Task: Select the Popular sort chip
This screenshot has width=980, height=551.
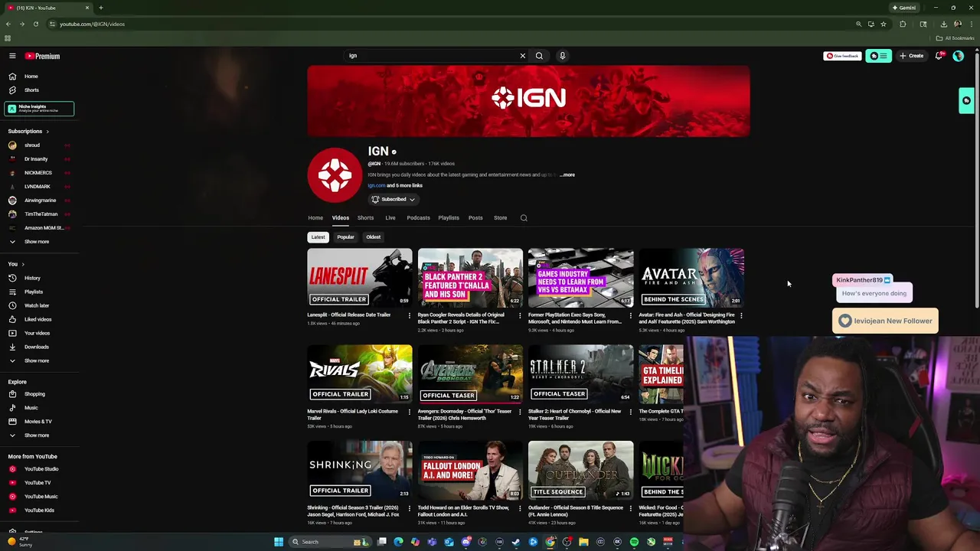Action: click(x=345, y=237)
